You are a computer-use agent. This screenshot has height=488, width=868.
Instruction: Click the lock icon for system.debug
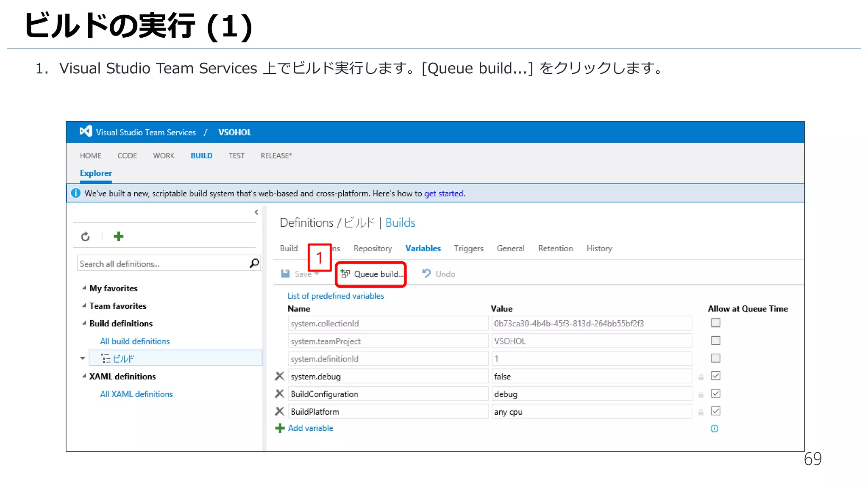click(701, 377)
